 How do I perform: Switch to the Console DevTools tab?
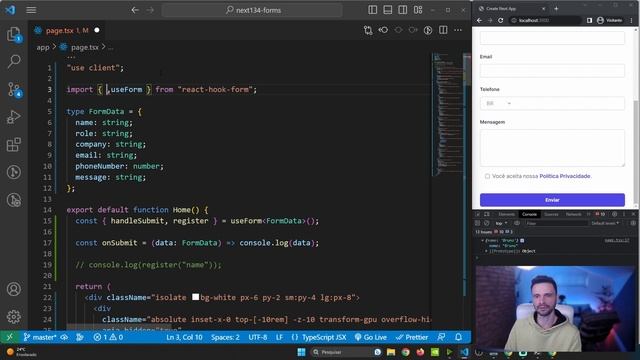pos(529,214)
